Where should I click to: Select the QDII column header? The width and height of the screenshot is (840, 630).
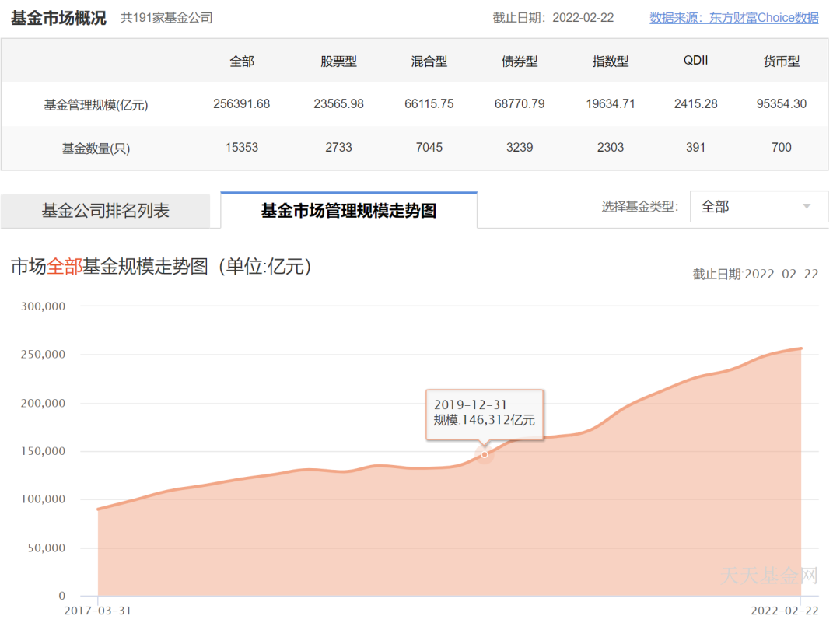pos(695,61)
